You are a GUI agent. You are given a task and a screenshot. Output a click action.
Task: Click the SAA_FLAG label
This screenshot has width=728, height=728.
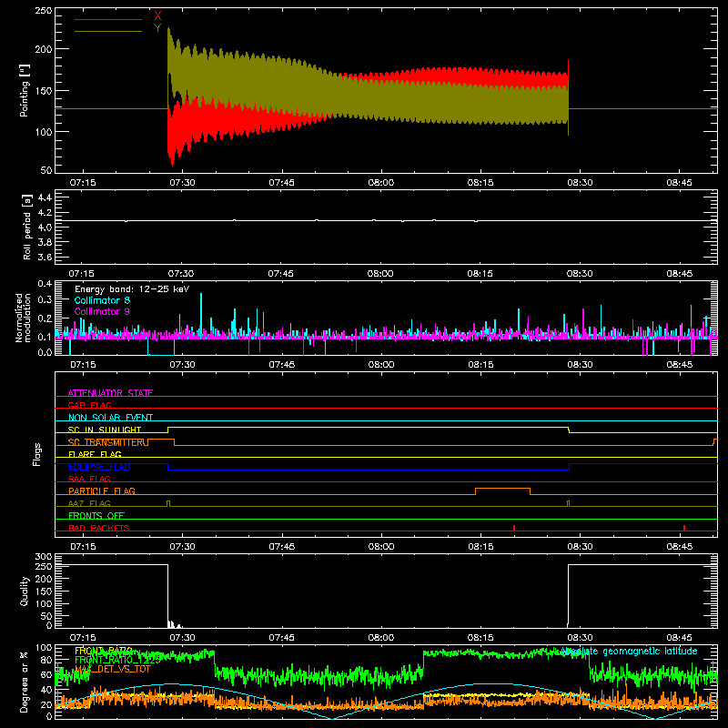89,479
